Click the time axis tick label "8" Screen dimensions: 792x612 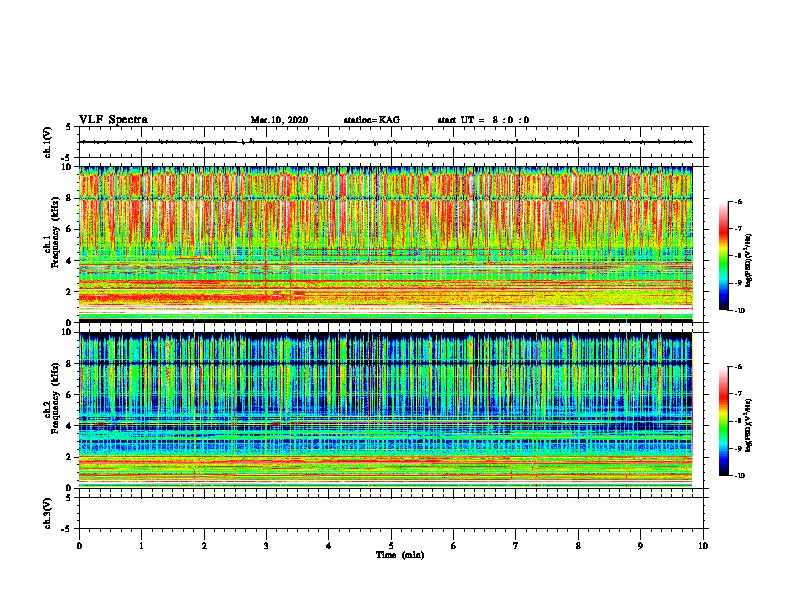click(578, 545)
